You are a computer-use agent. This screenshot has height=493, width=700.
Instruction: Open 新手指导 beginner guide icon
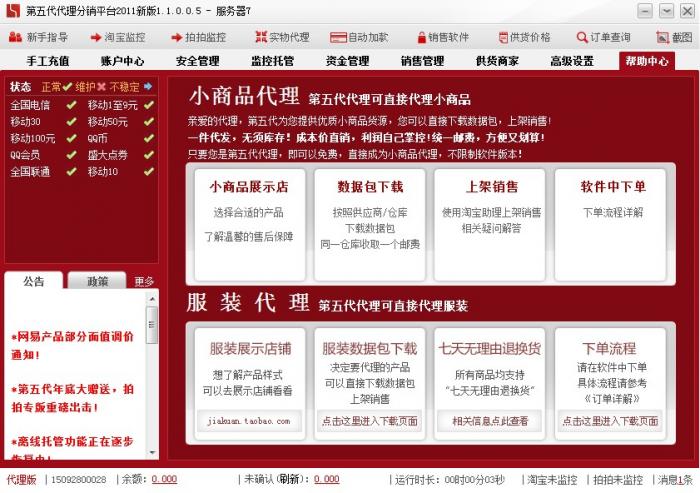pyautogui.click(x=15, y=37)
